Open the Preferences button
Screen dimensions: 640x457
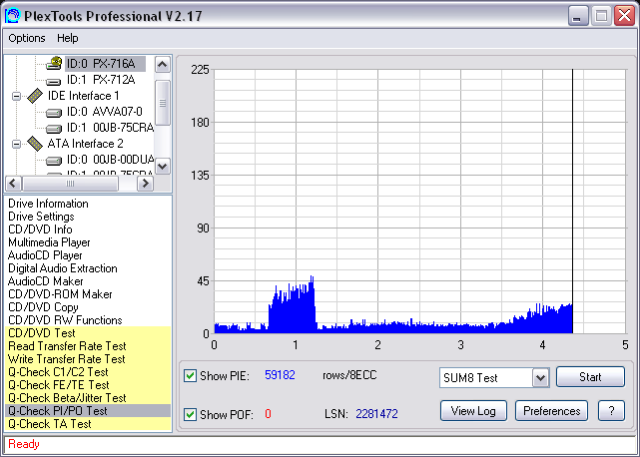click(x=551, y=410)
